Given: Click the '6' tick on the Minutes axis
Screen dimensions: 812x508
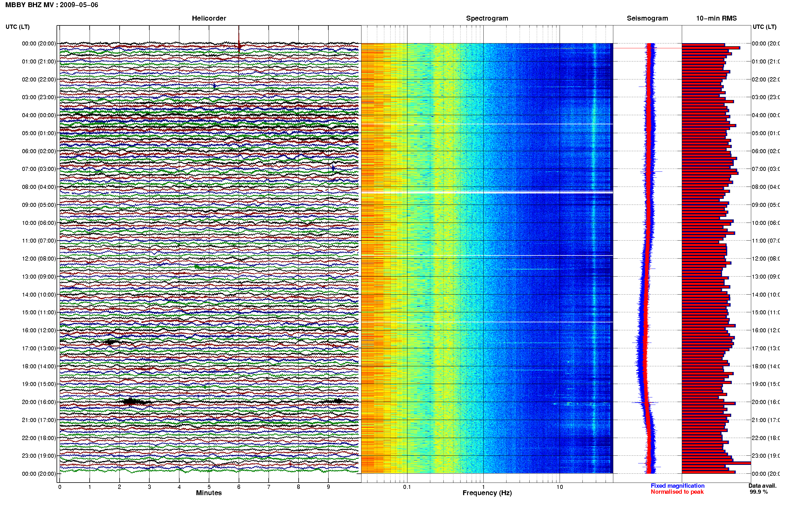Looking at the screenshot, I should pyautogui.click(x=239, y=487).
